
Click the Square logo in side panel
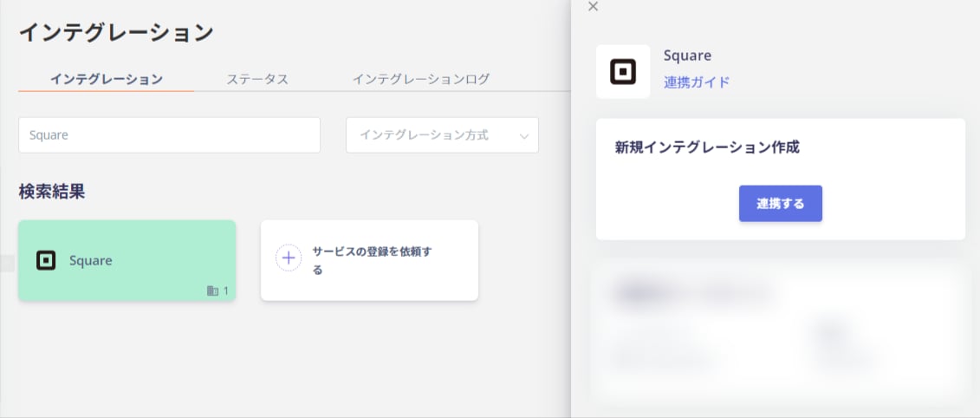coord(622,71)
